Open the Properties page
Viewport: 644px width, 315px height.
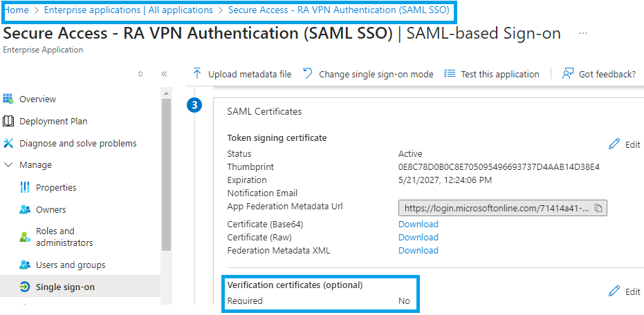tap(56, 187)
